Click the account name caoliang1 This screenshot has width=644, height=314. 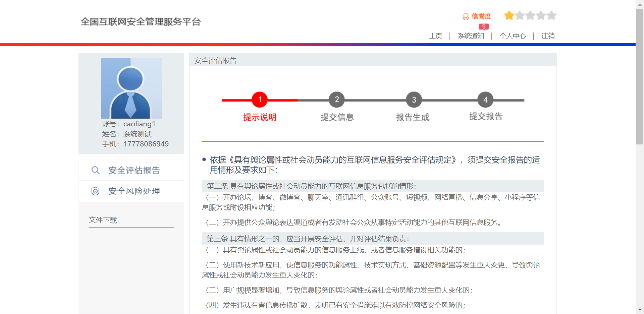[139, 124]
